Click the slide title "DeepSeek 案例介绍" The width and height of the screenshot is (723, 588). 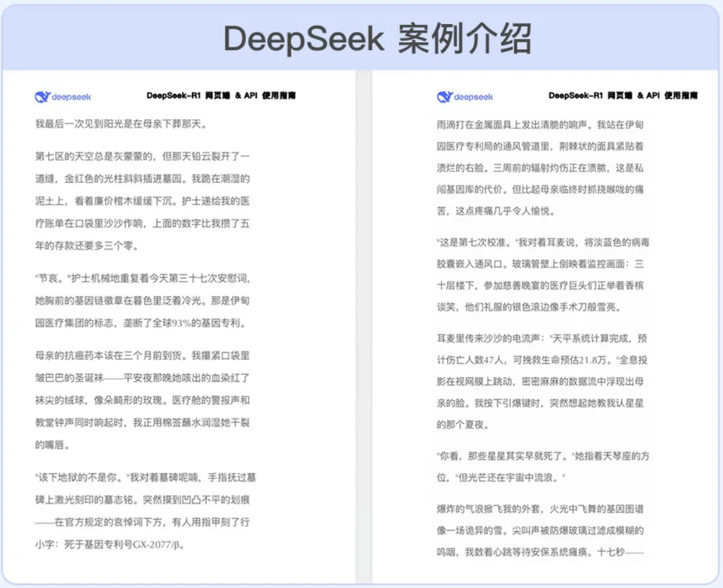[x=377, y=39]
